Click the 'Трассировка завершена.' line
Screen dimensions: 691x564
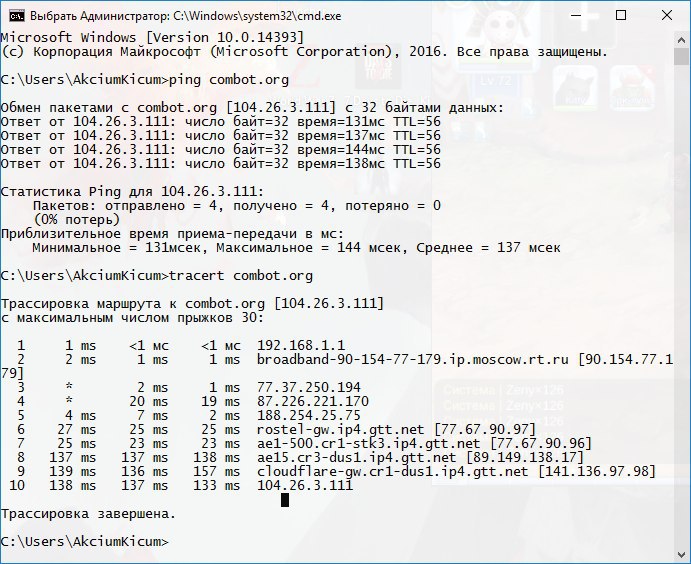pyautogui.click(x=88, y=514)
